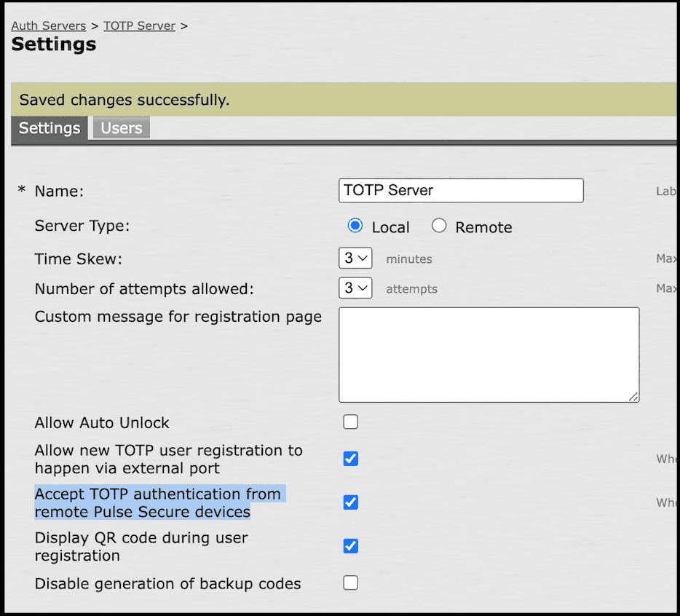
Task: Select the Local server type option
Action: click(x=355, y=226)
